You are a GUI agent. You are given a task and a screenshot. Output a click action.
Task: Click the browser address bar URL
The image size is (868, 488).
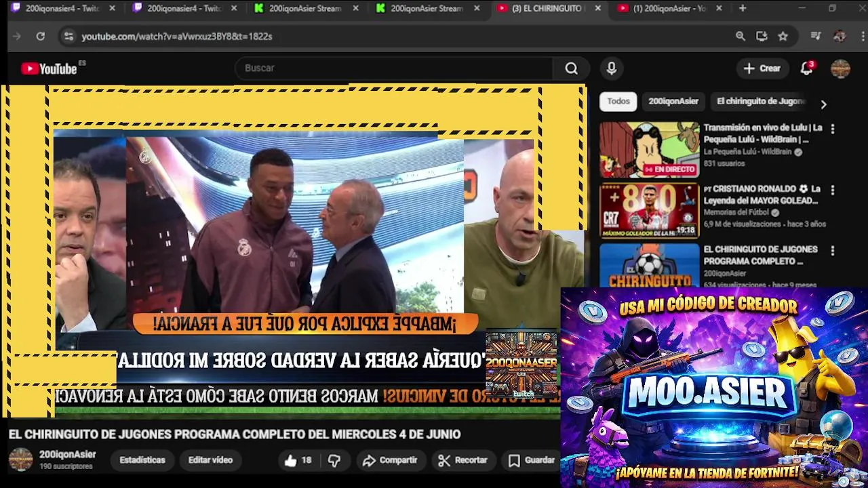pos(177,37)
